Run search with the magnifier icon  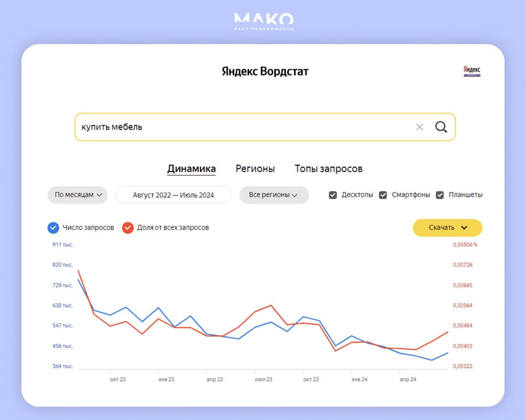tap(441, 127)
